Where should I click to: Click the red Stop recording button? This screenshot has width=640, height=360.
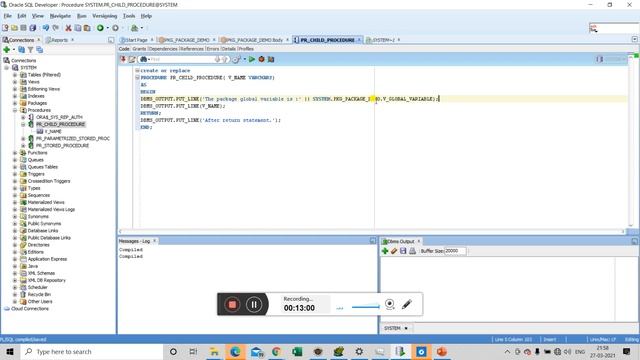click(x=232, y=304)
